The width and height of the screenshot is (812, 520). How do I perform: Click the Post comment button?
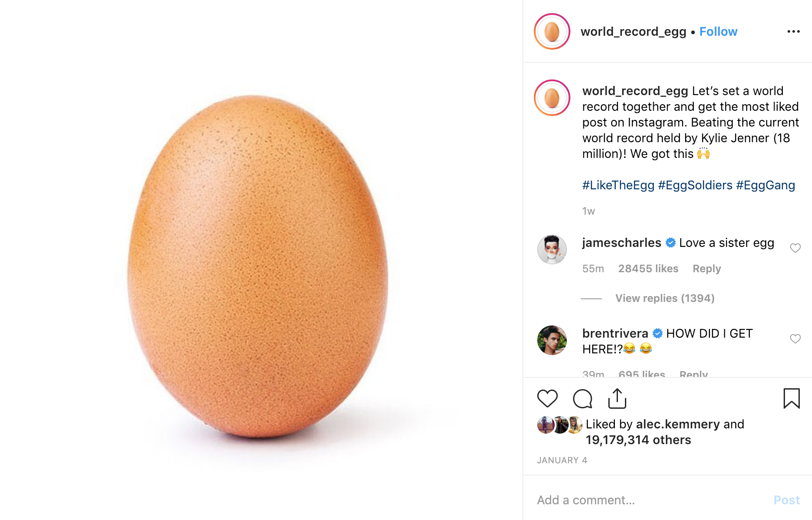786,500
